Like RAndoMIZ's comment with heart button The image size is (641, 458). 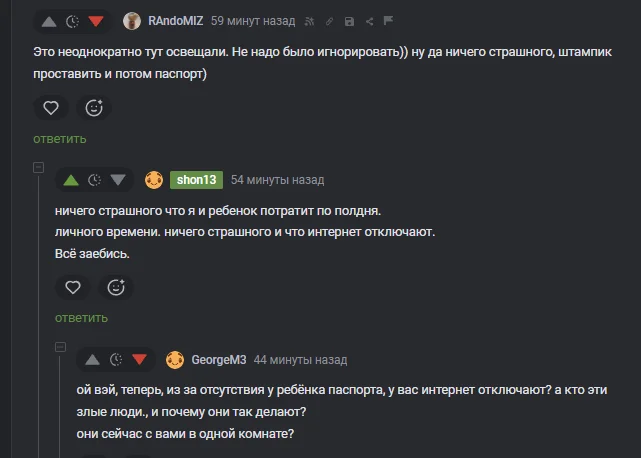tap(51, 108)
